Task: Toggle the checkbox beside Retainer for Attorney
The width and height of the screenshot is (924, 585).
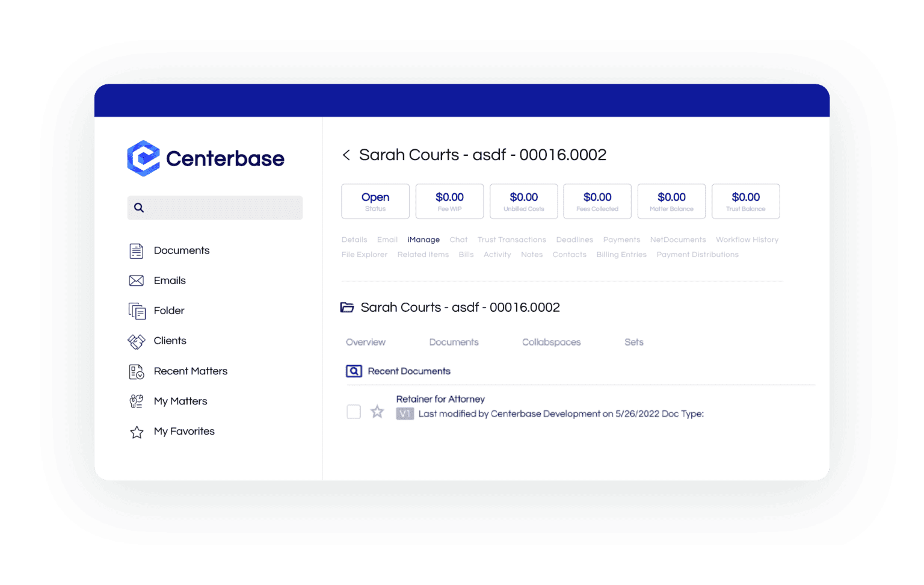Action: (353, 412)
